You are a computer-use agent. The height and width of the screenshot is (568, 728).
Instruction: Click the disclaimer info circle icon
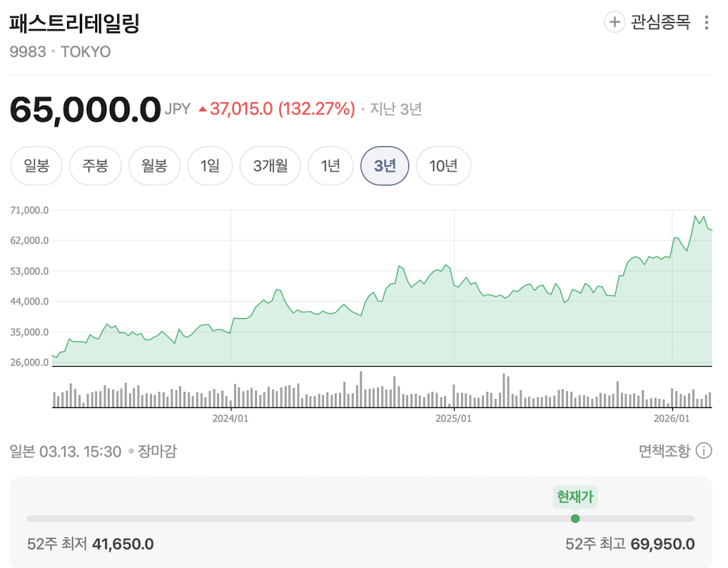(x=704, y=451)
